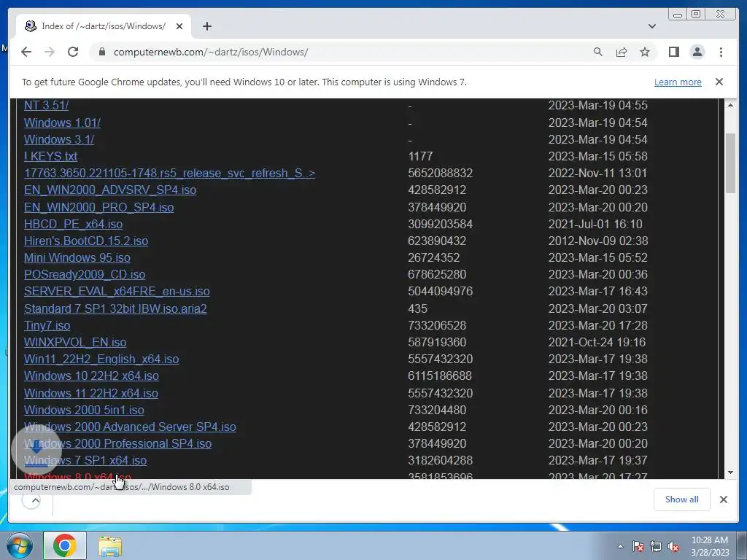Click the network status tray icon
Viewport: 747px width, 560px height.
coord(656,546)
